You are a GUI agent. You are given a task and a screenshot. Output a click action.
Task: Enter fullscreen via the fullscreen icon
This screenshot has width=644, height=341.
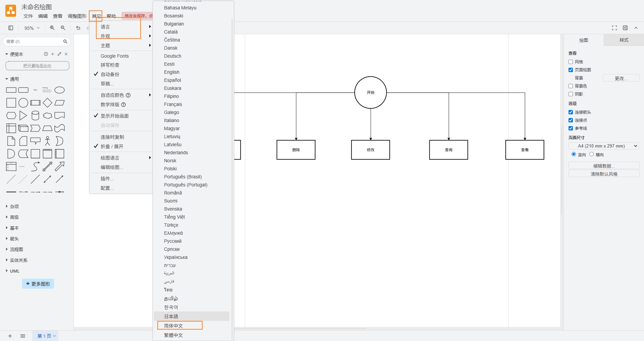[614, 28]
